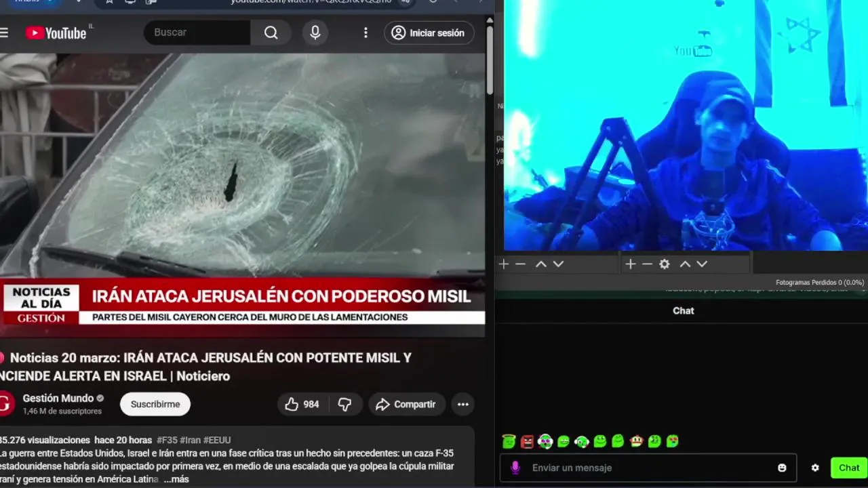Image resolution: width=868 pixels, height=488 pixels.
Task: Pick the red angry emote
Action: pos(527,441)
